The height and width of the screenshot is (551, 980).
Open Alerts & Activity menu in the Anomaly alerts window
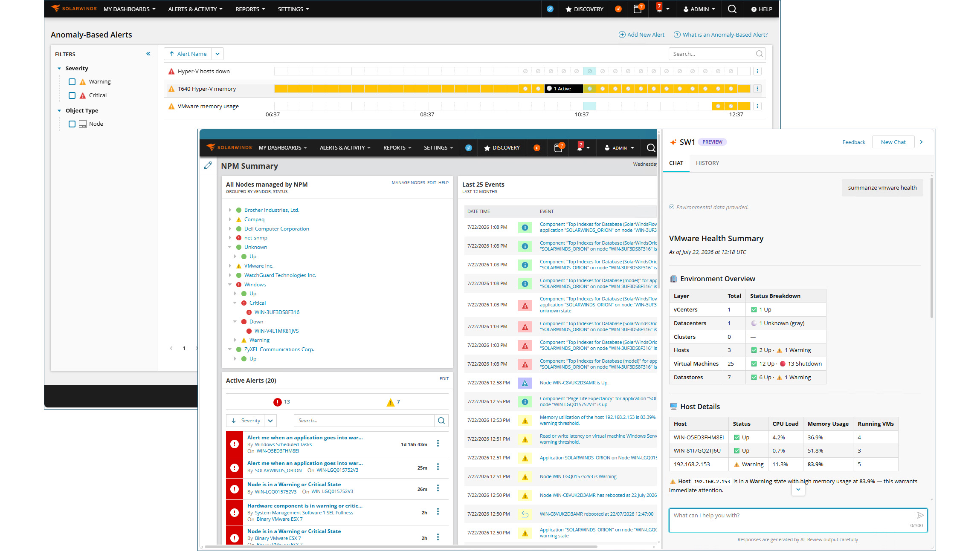[195, 9]
